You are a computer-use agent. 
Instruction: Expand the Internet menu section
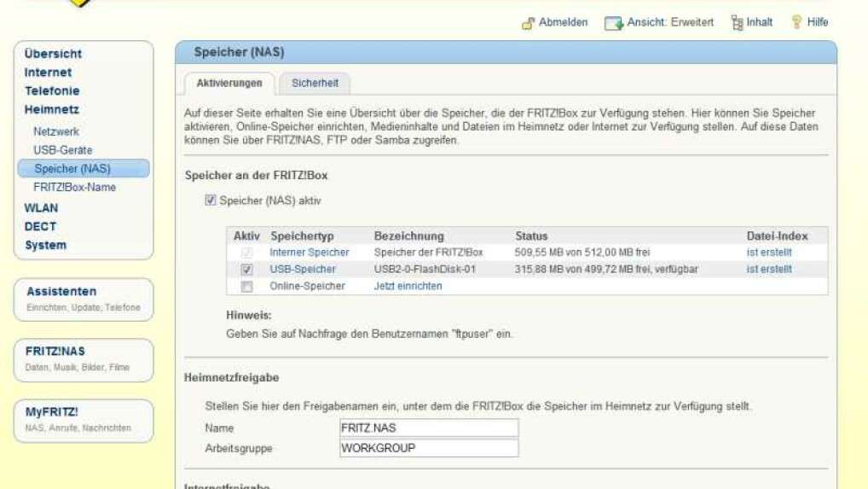[x=48, y=73]
